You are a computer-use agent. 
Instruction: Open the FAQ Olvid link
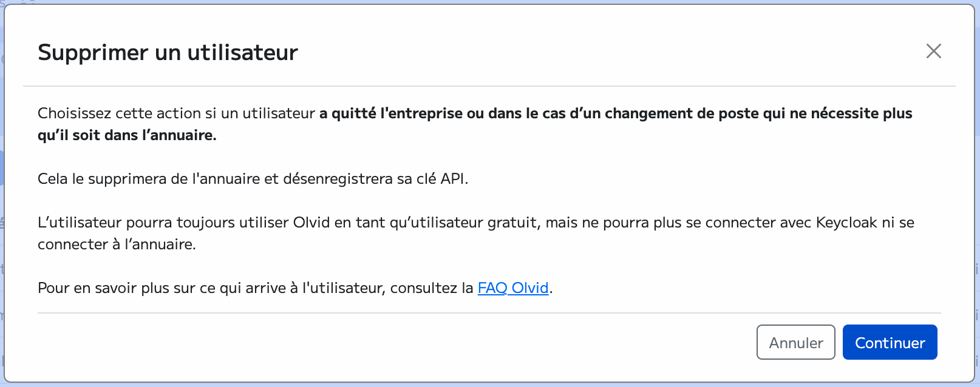coord(513,288)
